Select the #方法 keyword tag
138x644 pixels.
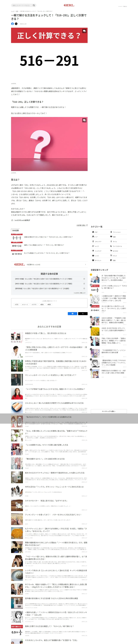17,305
